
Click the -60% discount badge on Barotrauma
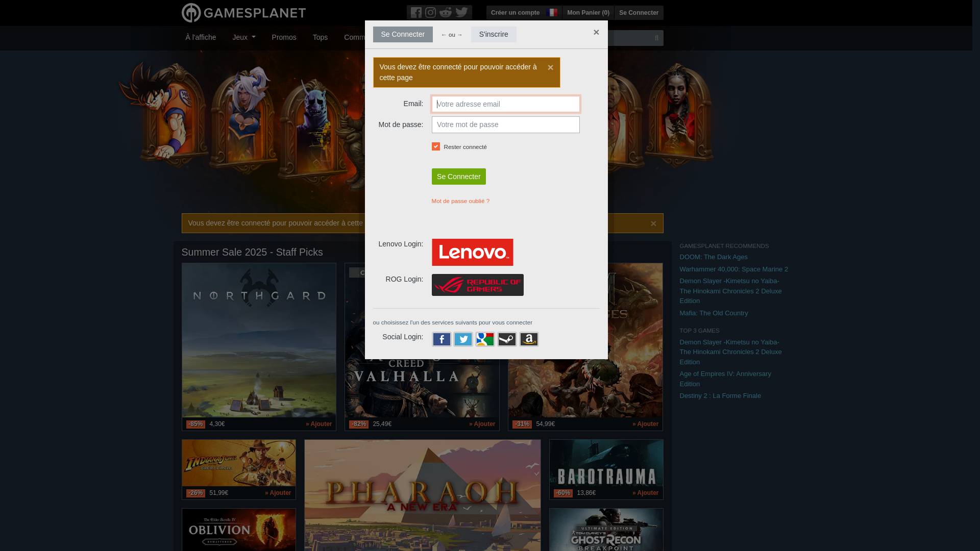[563, 493]
